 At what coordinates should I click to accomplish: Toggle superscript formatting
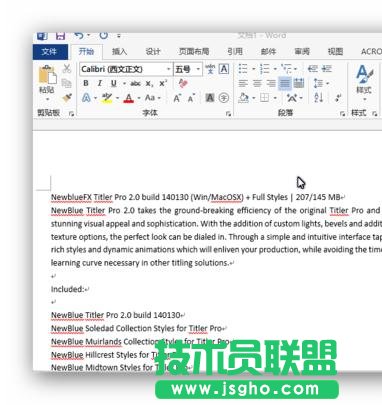click(x=163, y=84)
